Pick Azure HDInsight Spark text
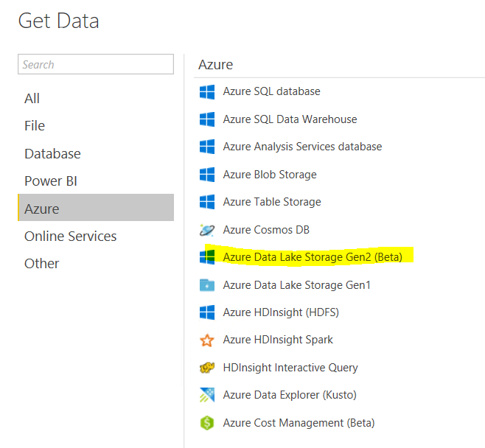485x448 pixels. click(278, 340)
